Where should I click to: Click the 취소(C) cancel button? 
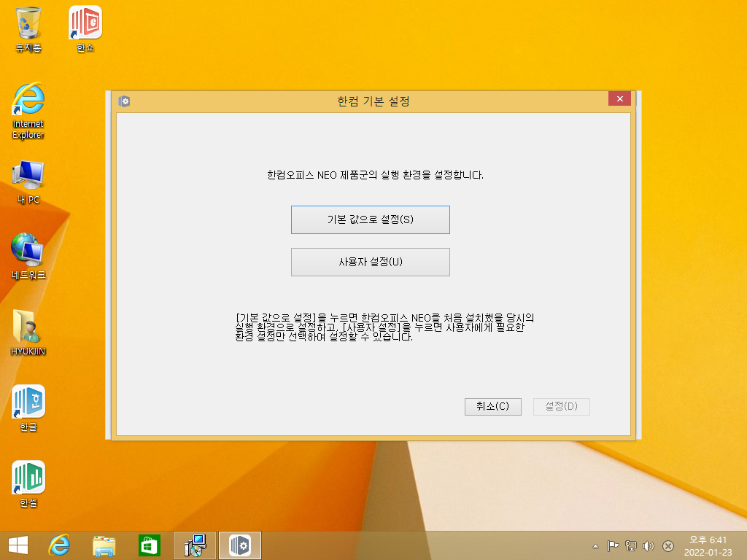(x=492, y=407)
